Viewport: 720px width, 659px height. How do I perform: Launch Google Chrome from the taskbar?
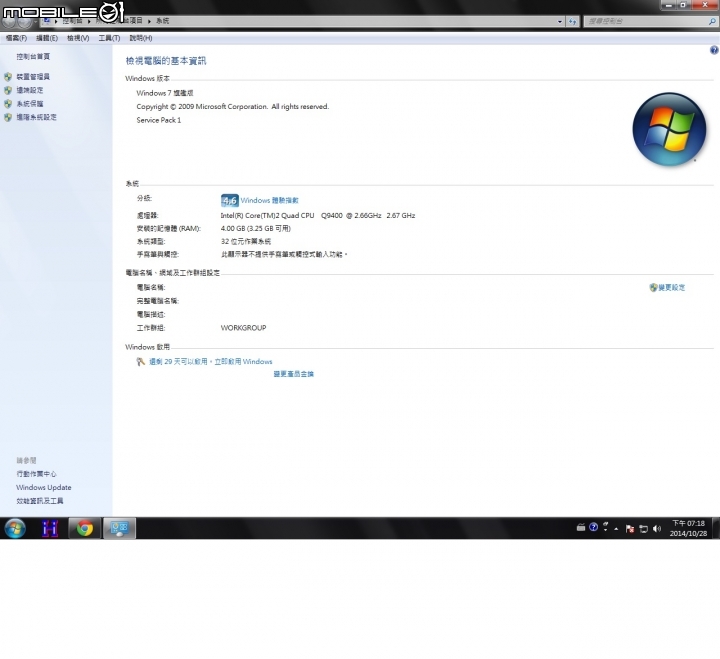[84, 528]
